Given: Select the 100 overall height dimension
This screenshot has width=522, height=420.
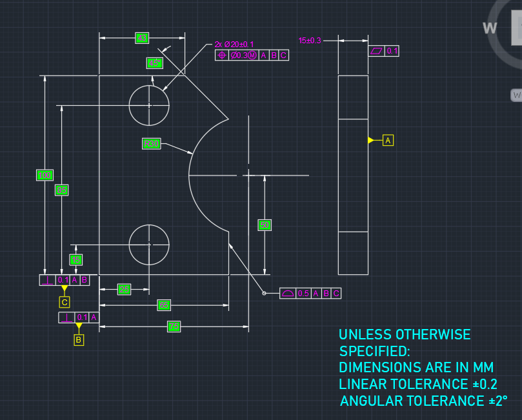Looking at the screenshot, I should (45, 175).
